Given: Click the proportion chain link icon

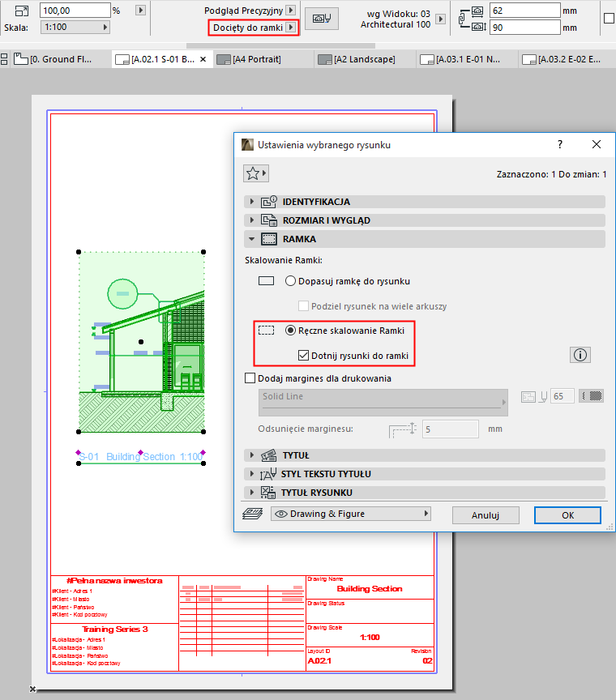Looking at the screenshot, I should 463,19.
